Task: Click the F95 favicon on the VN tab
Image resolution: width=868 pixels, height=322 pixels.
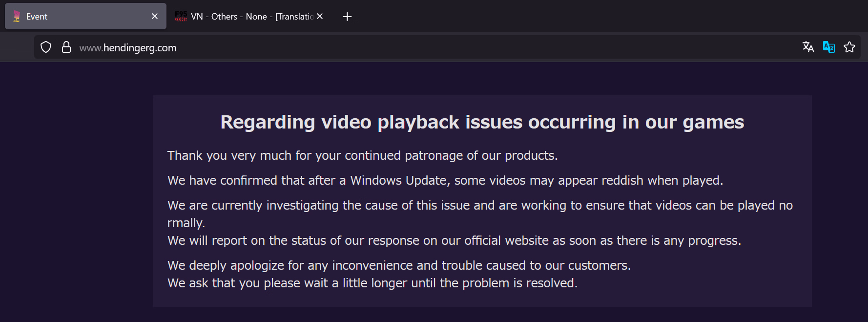Action: 181,17
